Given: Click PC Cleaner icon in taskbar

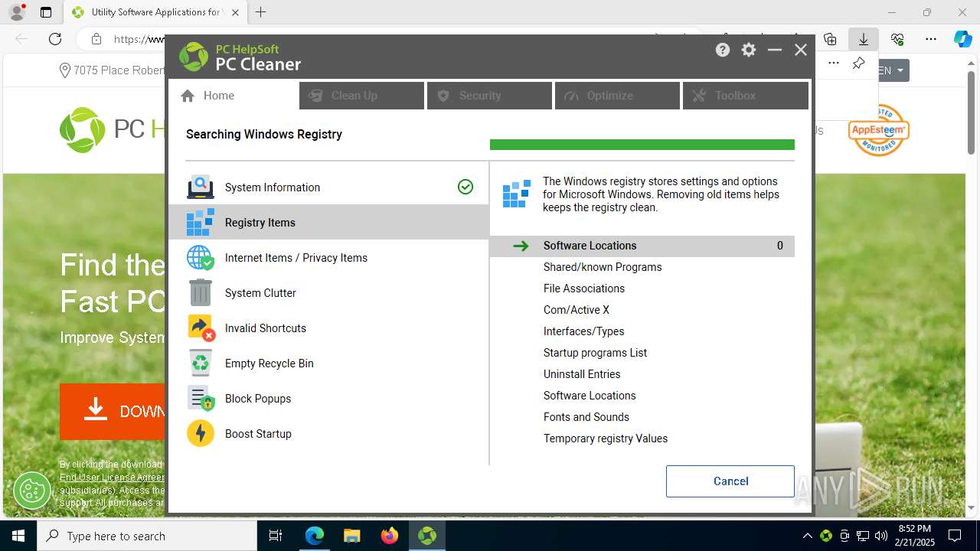Looking at the screenshot, I should (427, 536).
